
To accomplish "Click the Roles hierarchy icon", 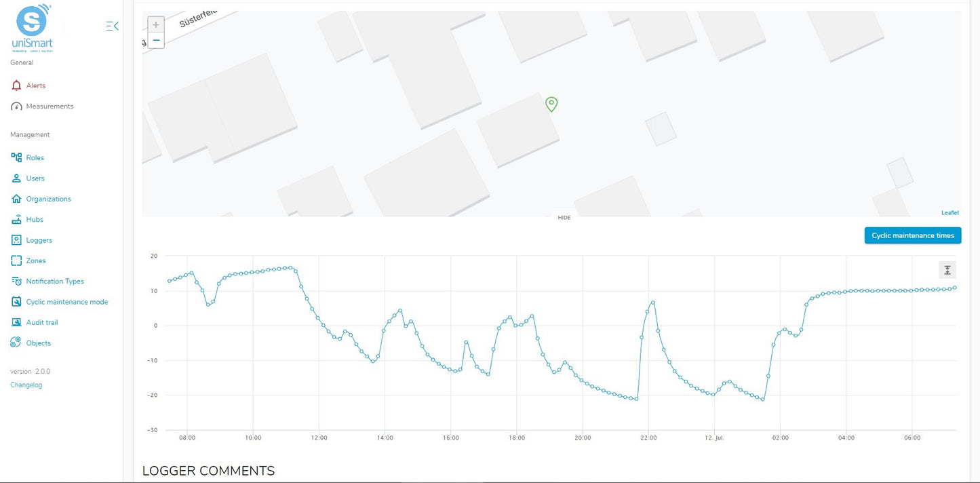I will (x=17, y=157).
